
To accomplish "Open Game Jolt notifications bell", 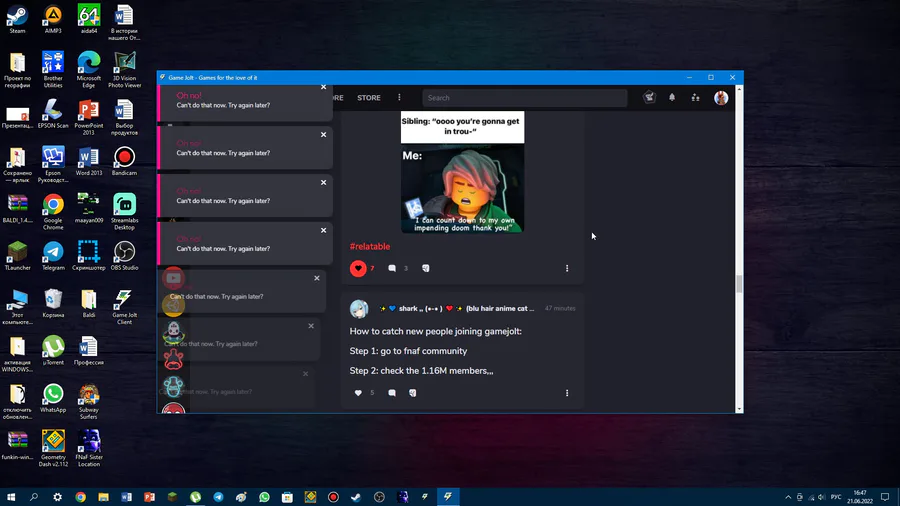I will [x=672, y=98].
